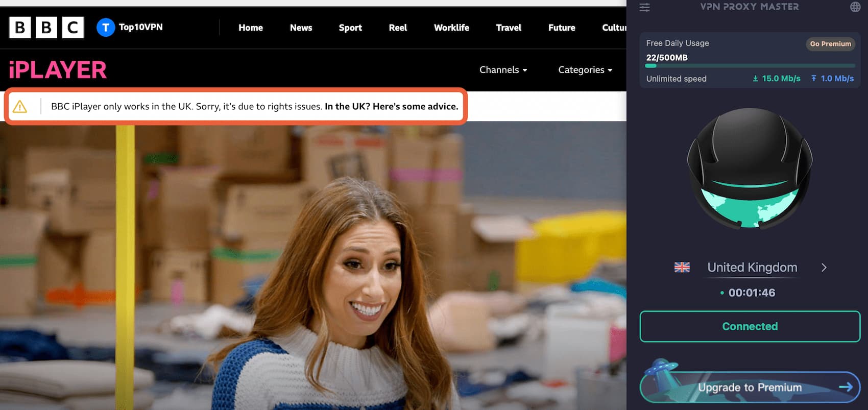Expand the Categories dropdown
The image size is (868, 410).
(x=585, y=70)
